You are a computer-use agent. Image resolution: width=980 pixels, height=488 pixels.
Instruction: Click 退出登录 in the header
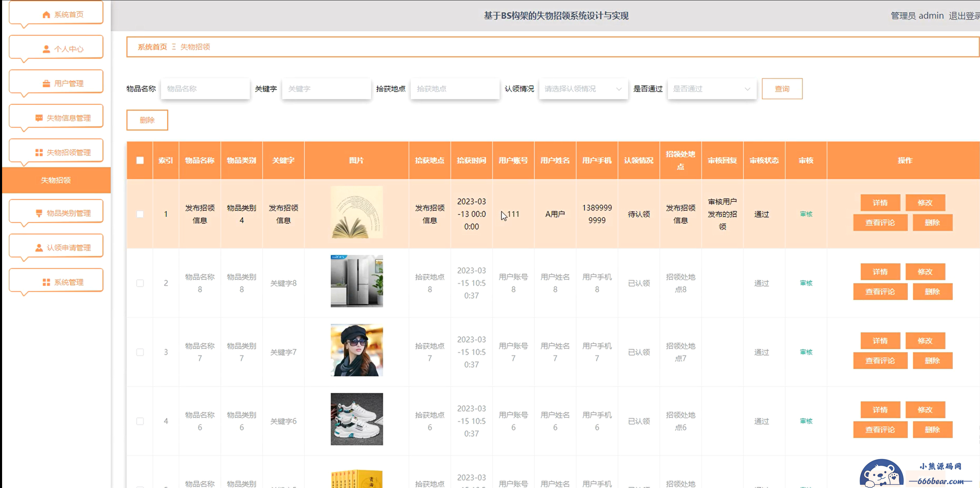964,16
